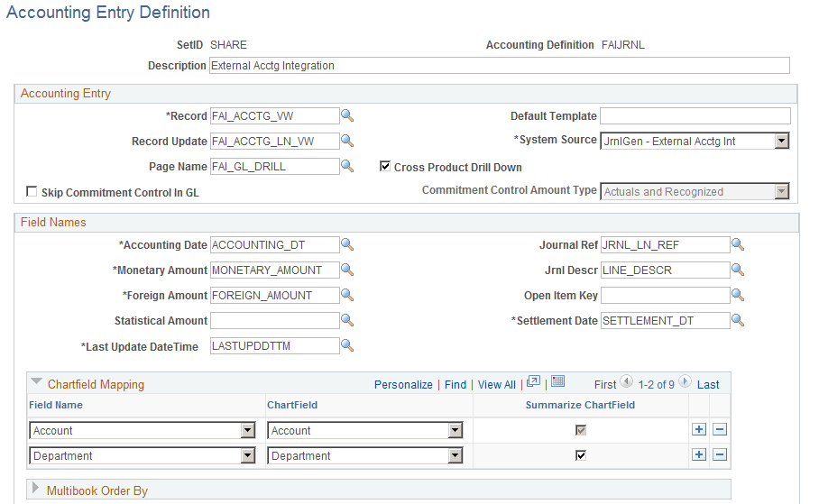Click Accounting Definition value FAIJRNL
The height and width of the screenshot is (504, 819).
click(x=623, y=45)
